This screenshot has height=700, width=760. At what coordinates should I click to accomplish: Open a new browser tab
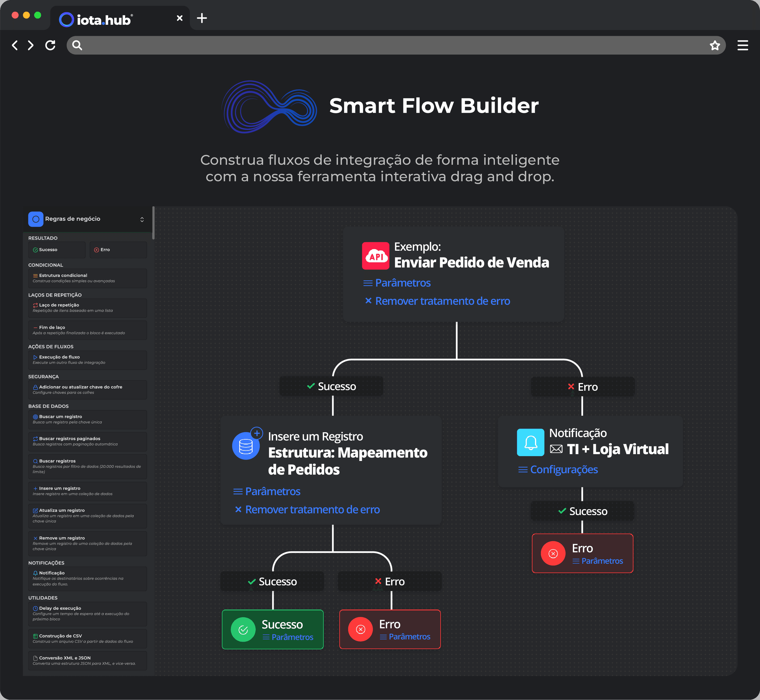point(202,18)
